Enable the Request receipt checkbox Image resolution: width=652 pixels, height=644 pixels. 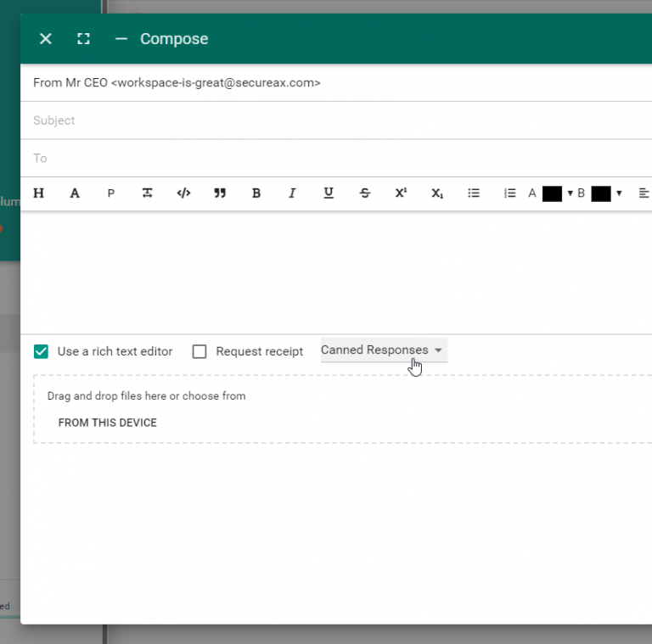200,351
